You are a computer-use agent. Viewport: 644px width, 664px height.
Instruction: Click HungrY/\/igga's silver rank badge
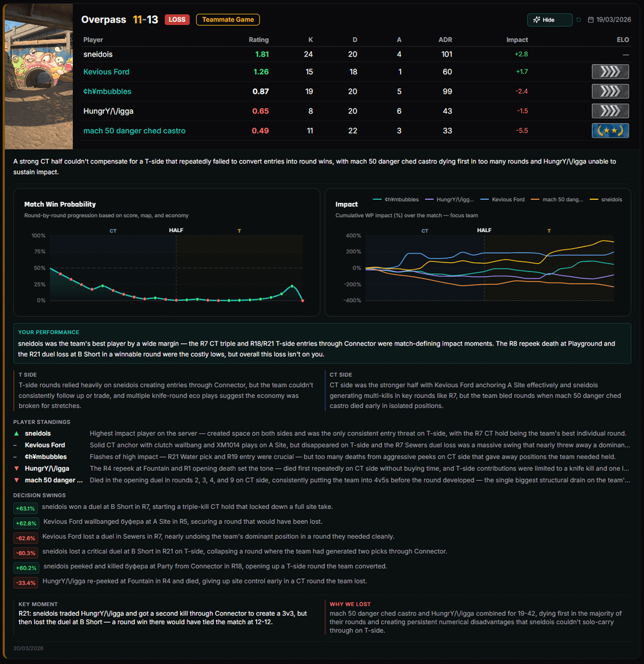610,111
